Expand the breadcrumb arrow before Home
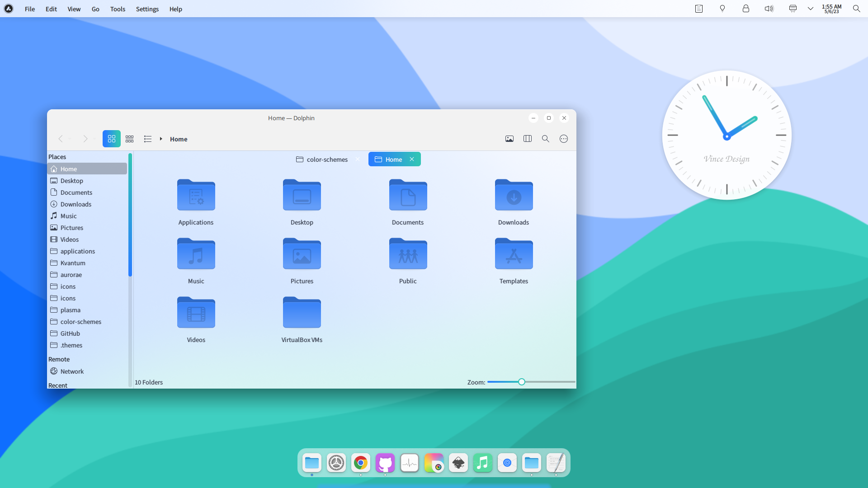Image resolution: width=868 pixels, height=488 pixels. click(x=161, y=139)
